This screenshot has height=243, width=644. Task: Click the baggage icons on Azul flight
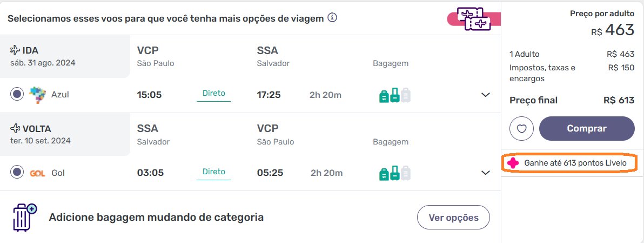click(x=395, y=95)
